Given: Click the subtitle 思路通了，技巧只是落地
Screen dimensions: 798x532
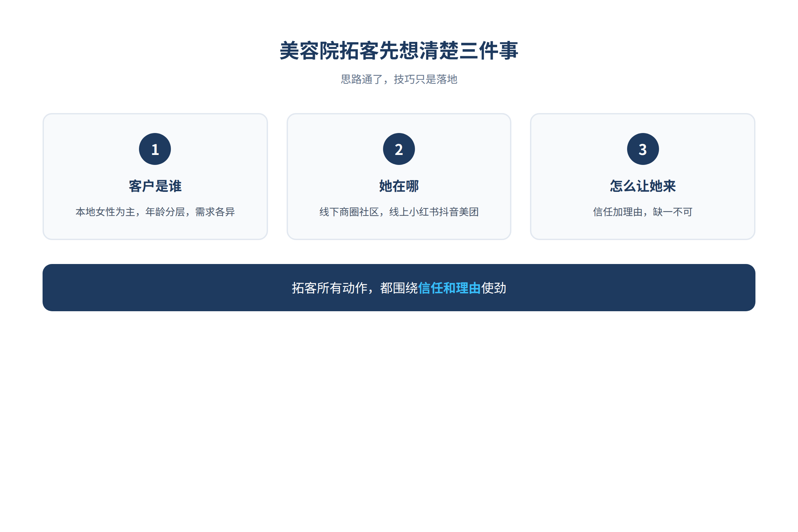Looking at the screenshot, I should 399,79.
